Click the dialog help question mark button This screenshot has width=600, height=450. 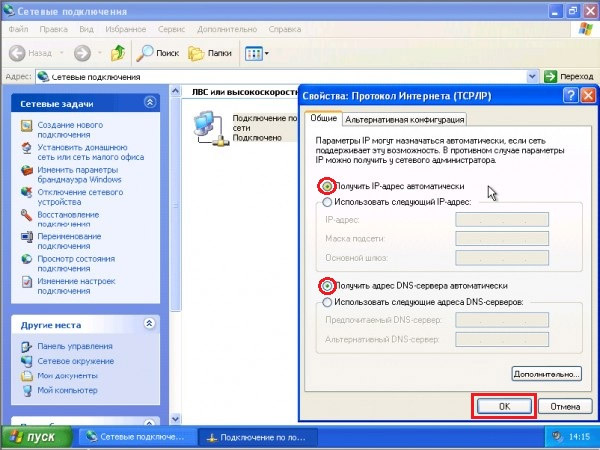coord(569,95)
